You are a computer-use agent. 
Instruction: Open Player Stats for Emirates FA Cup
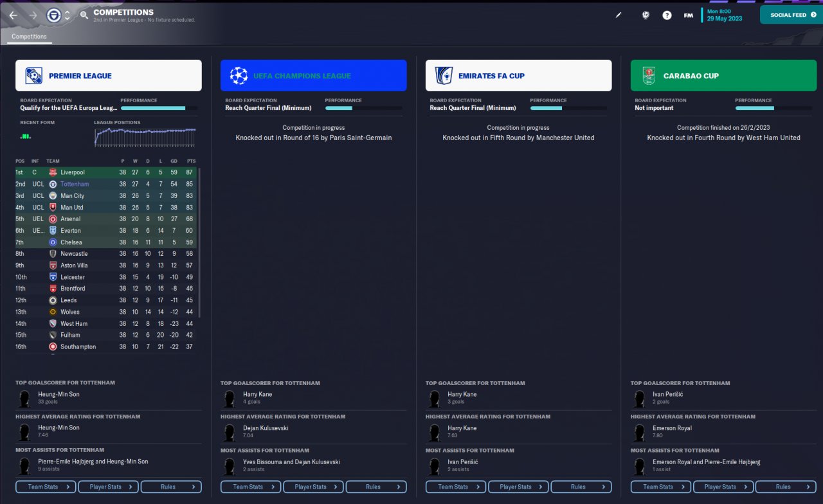pyautogui.click(x=519, y=487)
